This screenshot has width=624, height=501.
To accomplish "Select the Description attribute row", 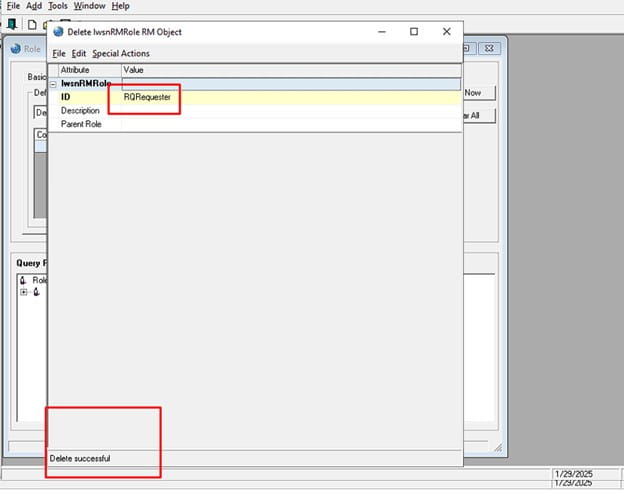I will (80, 110).
